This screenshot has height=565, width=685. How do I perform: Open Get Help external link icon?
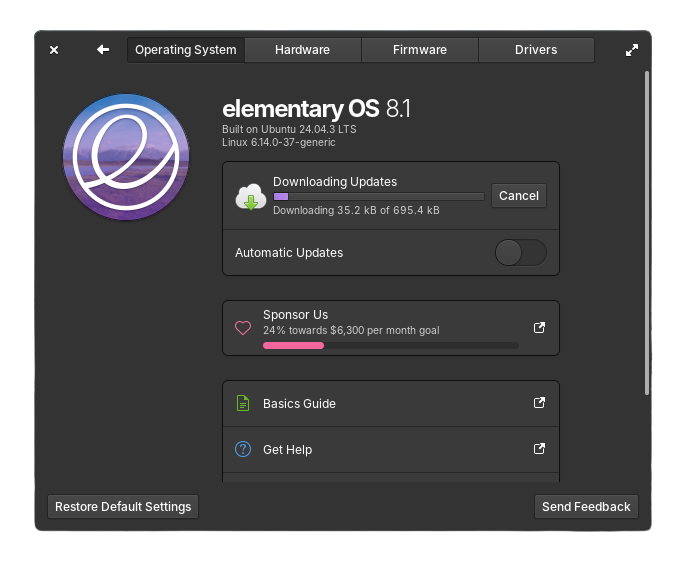pos(540,448)
